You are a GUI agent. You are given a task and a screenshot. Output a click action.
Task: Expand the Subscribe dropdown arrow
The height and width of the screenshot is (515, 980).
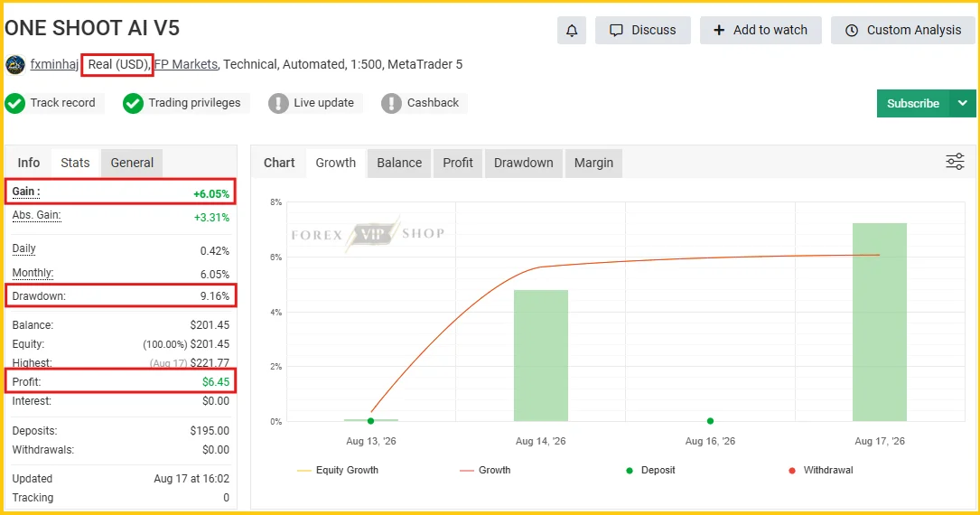pyautogui.click(x=963, y=103)
